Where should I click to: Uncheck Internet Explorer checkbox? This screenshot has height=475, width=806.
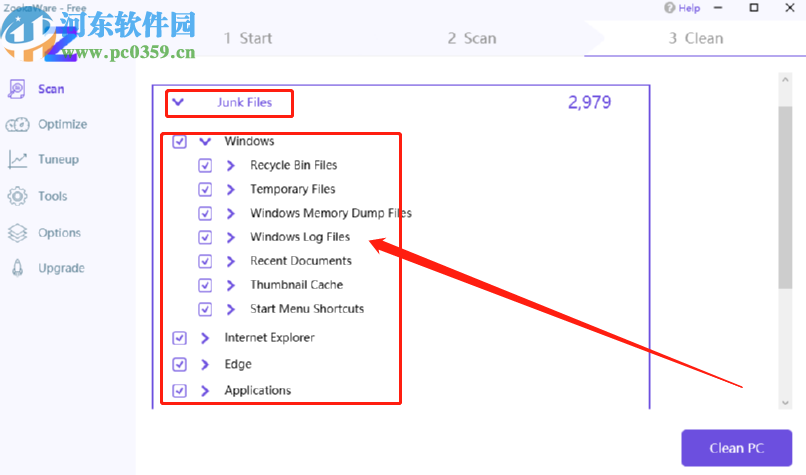tap(179, 338)
